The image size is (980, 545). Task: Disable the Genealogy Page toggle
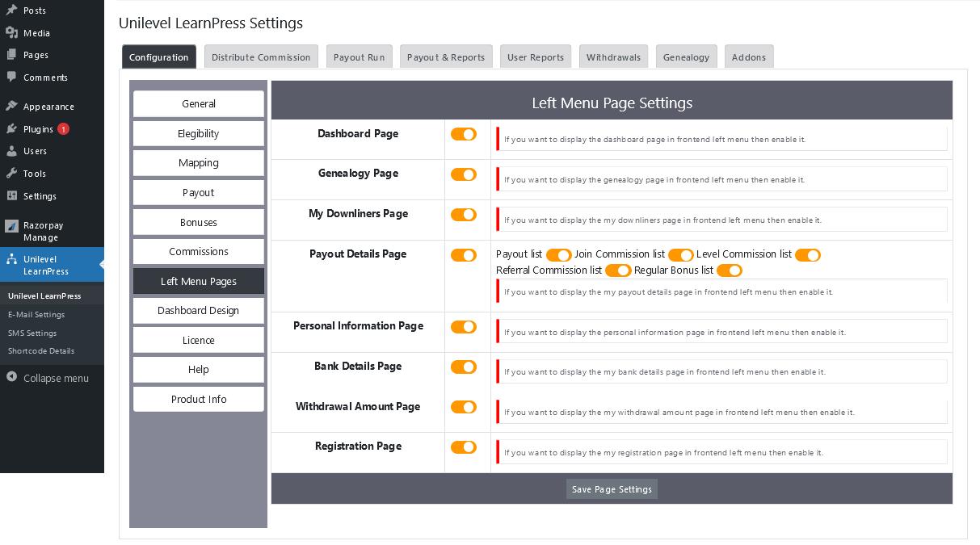[x=464, y=174]
